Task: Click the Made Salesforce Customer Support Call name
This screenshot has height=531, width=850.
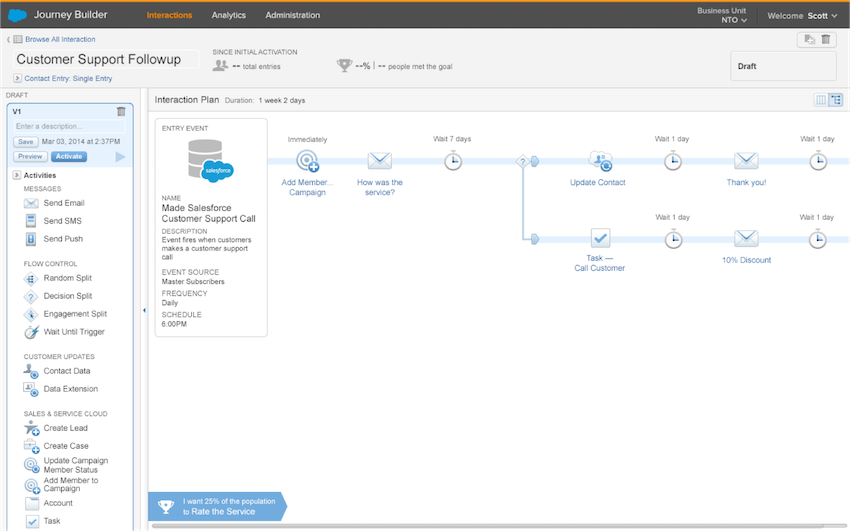Action: (208, 213)
